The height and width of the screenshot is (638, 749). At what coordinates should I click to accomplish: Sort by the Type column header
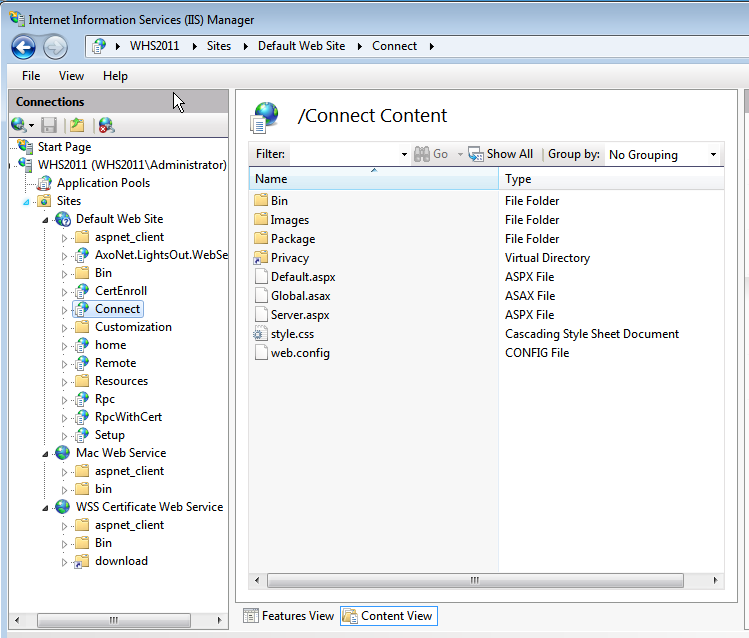coord(610,179)
